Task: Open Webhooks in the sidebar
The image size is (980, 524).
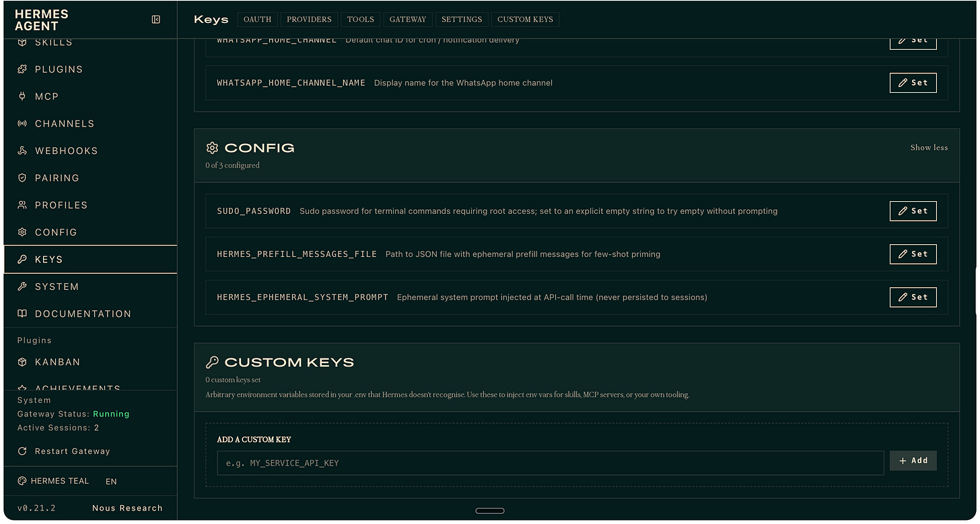Action: click(90, 151)
